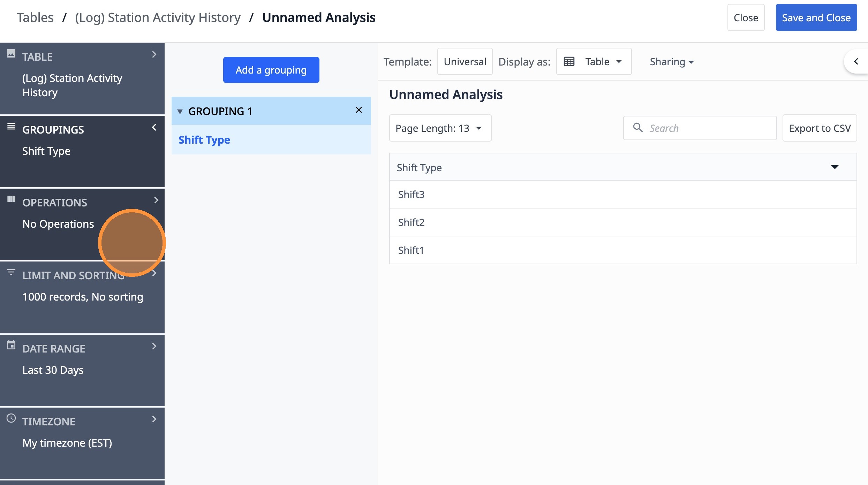Screen dimensions: 868x485
Task: Open the Tables breadcrumb link
Action: pyautogui.click(x=35, y=17)
